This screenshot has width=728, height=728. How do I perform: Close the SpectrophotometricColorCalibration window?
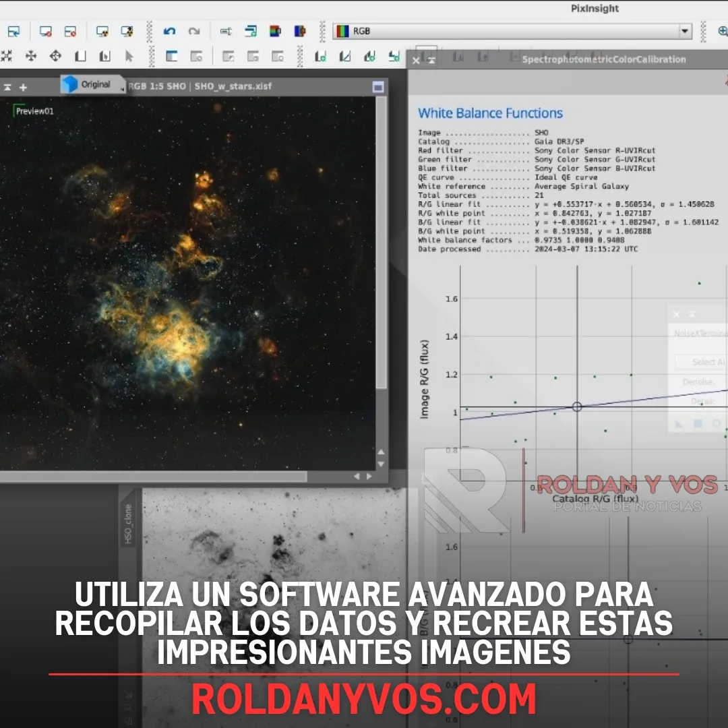[x=416, y=61]
